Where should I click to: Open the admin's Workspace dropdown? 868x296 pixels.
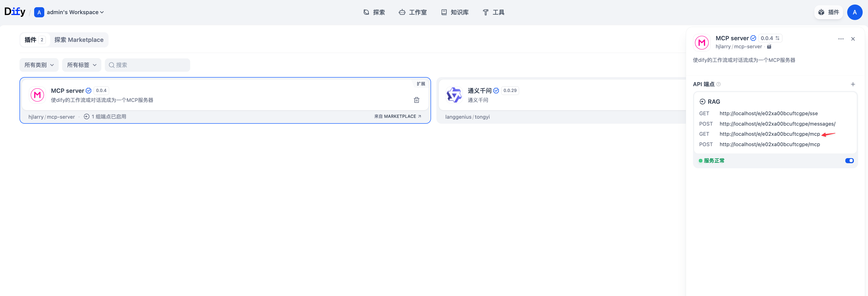pos(75,12)
